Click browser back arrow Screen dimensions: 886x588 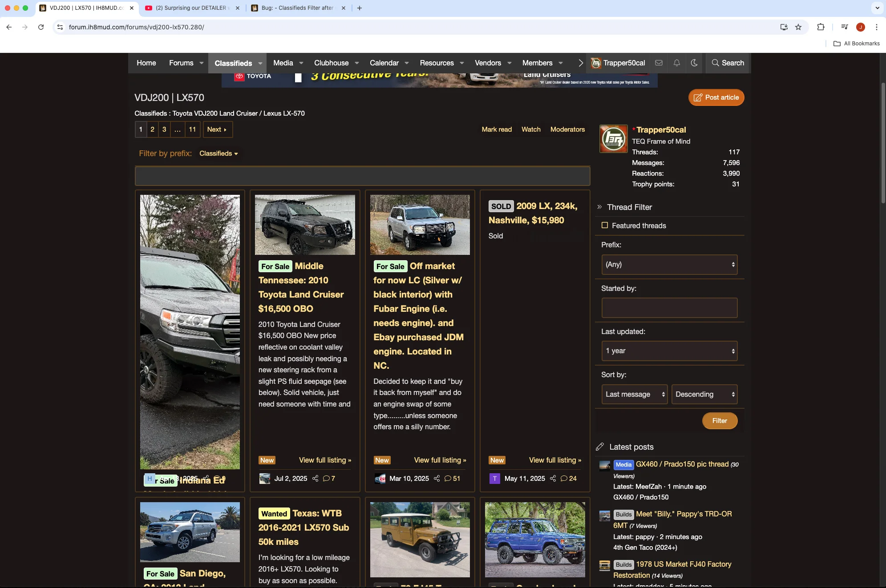click(9, 27)
